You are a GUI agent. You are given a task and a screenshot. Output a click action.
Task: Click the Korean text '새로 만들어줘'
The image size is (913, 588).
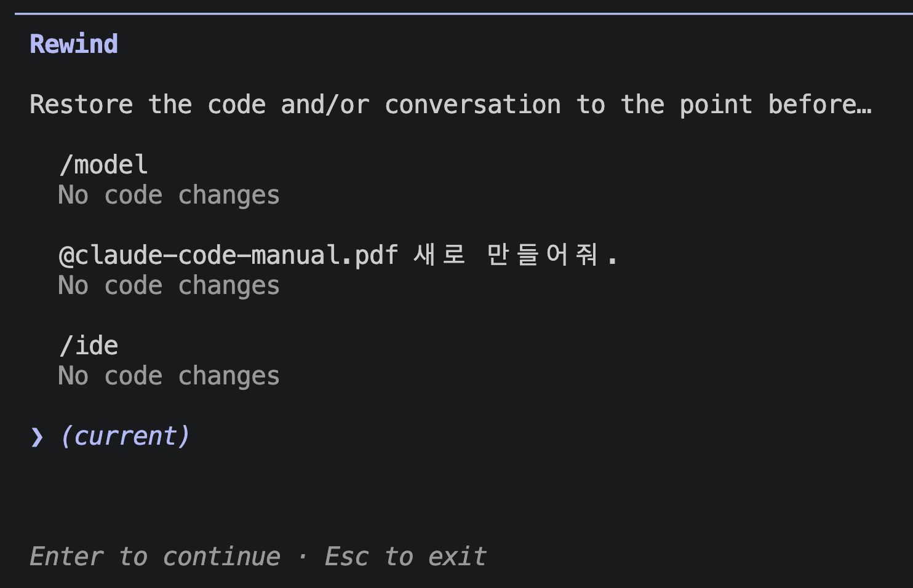[506, 255]
